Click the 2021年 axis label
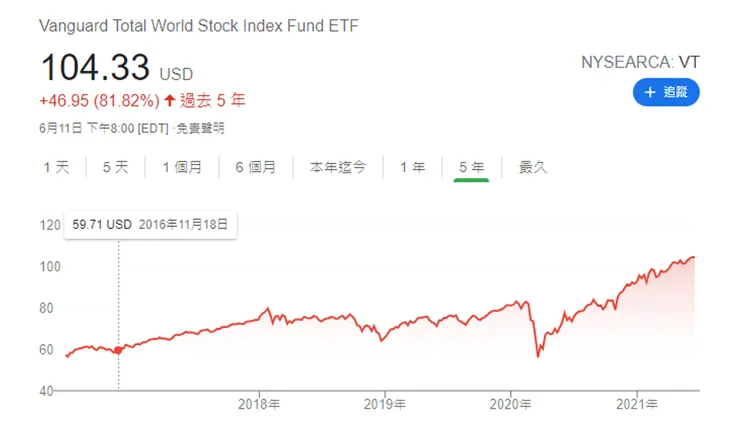740x431 pixels. tap(637, 405)
